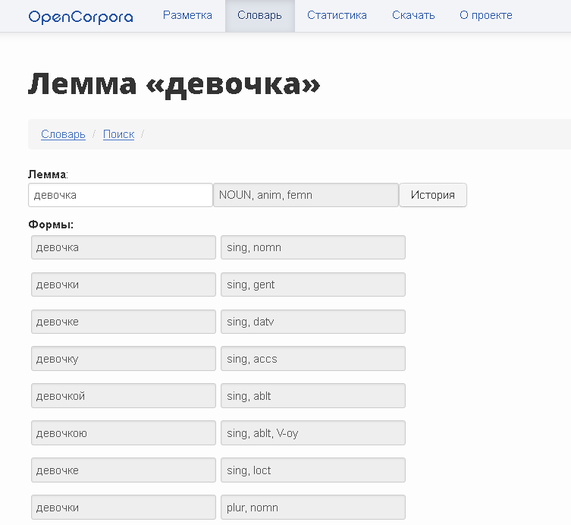
Task: Go to the Статистика page
Action: (337, 15)
